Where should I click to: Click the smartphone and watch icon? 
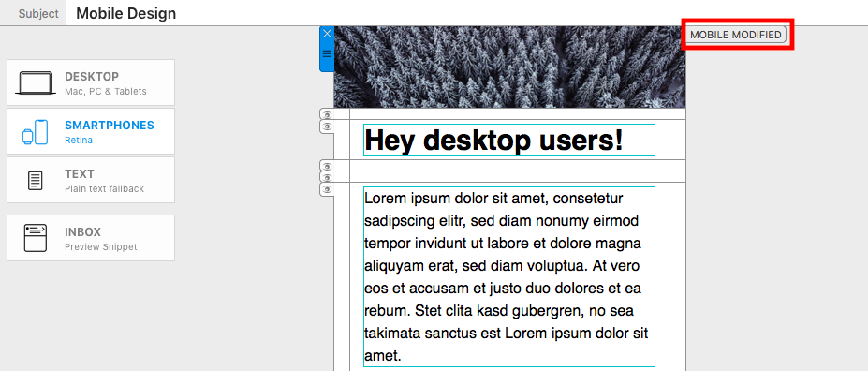coord(35,132)
